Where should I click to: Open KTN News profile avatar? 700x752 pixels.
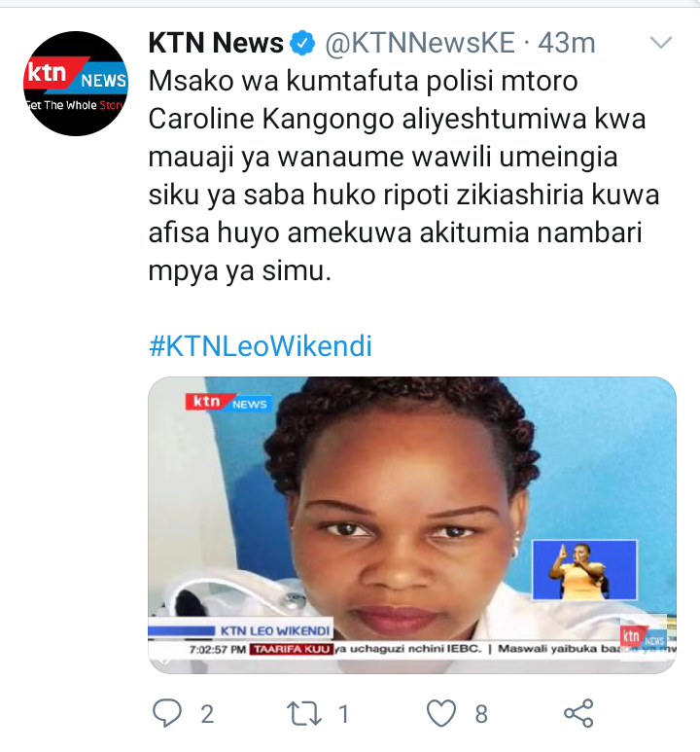point(76,84)
